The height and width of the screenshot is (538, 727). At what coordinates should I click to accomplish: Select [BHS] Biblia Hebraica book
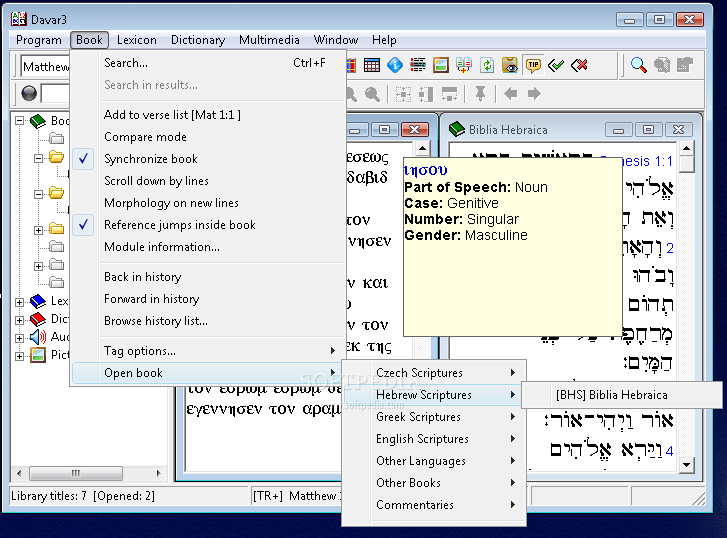pyautogui.click(x=622, y=395)
